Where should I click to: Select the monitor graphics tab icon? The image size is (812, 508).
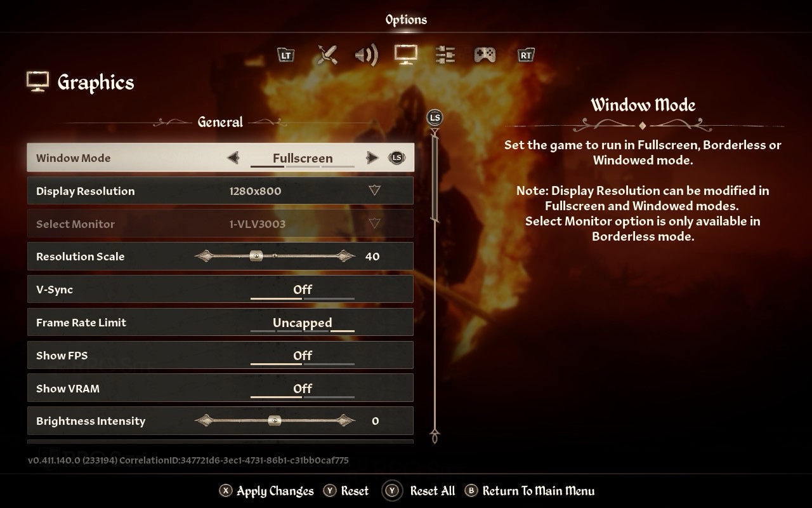click(x=405, y=55)
